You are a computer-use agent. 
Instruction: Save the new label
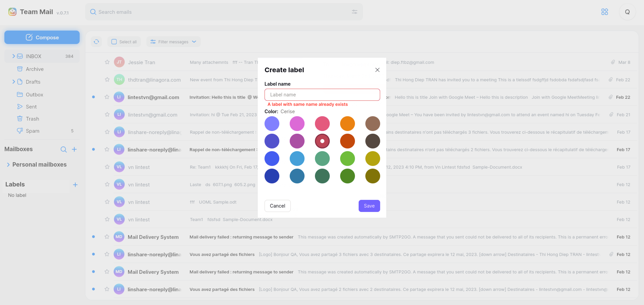369,206
